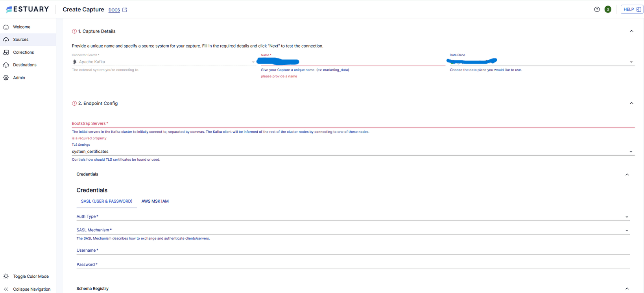Collapse Navigation sidebar label
Viewport: 644px width, 293px height.
pyautogui.click(x=32, y=289)
